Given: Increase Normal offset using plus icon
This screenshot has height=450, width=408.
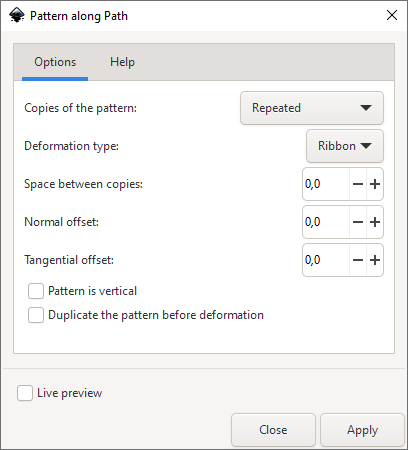Looking at the screenshot, I should tap(375, 222).
